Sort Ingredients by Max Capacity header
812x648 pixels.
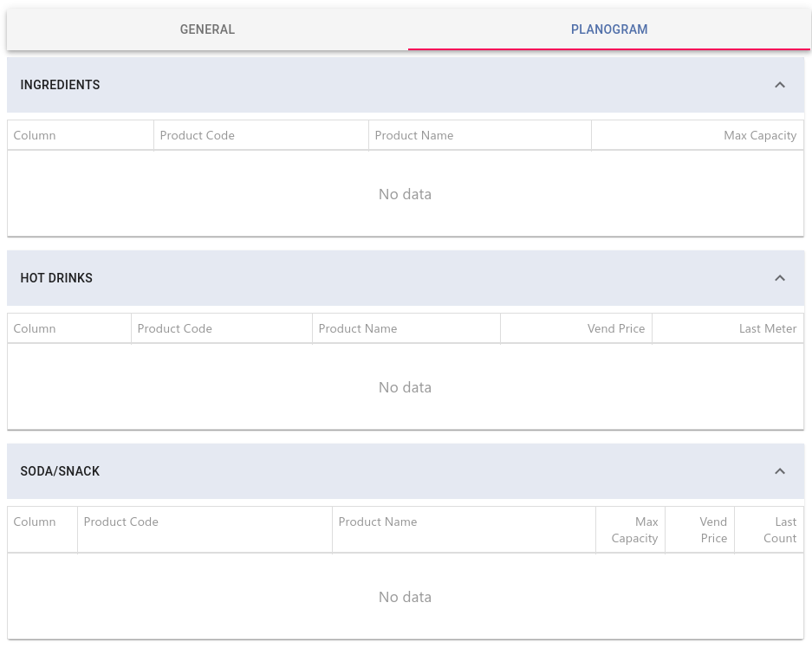tap(698, 136)
